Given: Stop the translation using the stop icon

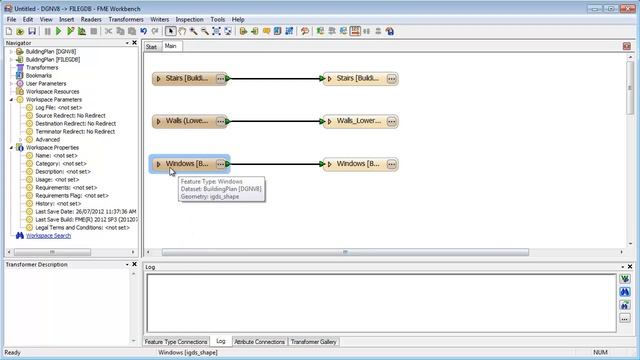Looking at the screenshot, I should pyautogui.click(x=93, y=31).
